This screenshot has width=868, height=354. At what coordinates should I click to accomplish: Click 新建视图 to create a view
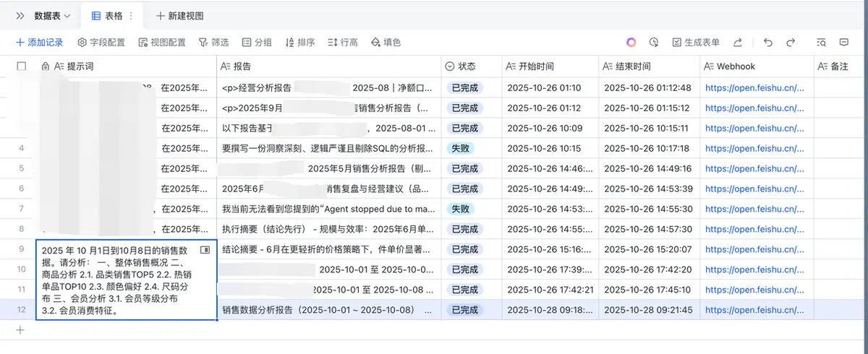tap(179, 15)
